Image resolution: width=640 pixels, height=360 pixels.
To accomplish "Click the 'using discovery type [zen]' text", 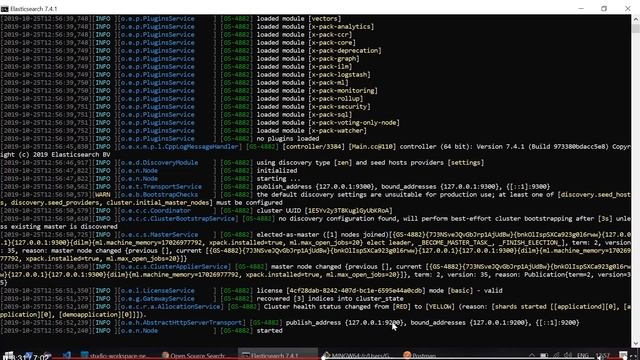I will point(304,162).
